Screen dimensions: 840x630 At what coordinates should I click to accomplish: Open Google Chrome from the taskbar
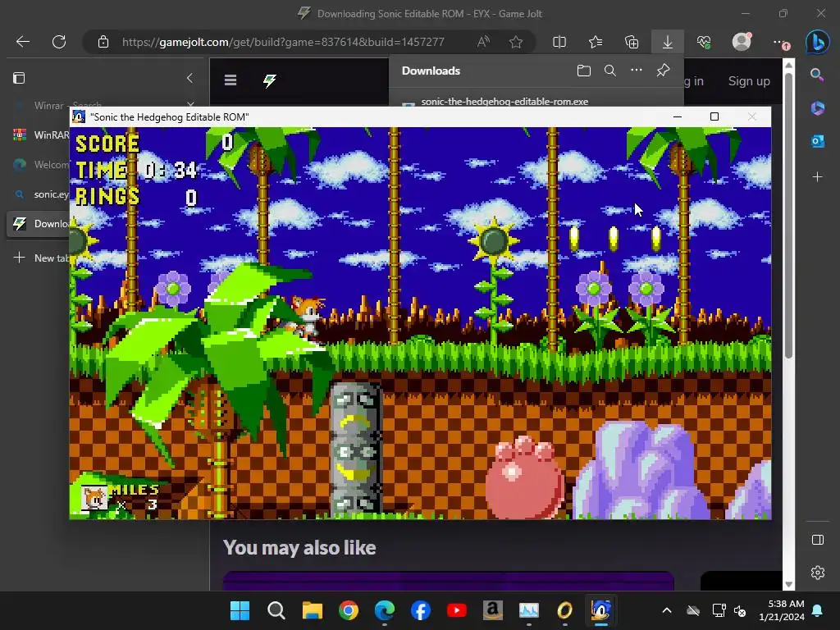[348, 610]
